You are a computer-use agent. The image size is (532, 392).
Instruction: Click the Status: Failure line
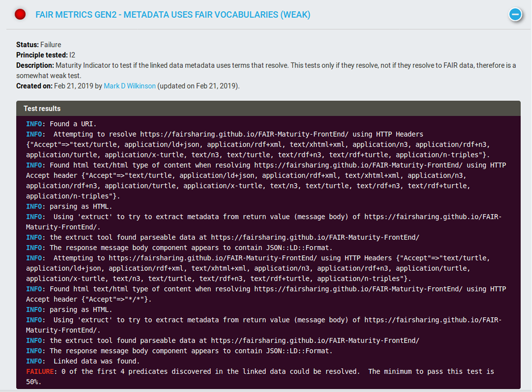coord(39,44)
